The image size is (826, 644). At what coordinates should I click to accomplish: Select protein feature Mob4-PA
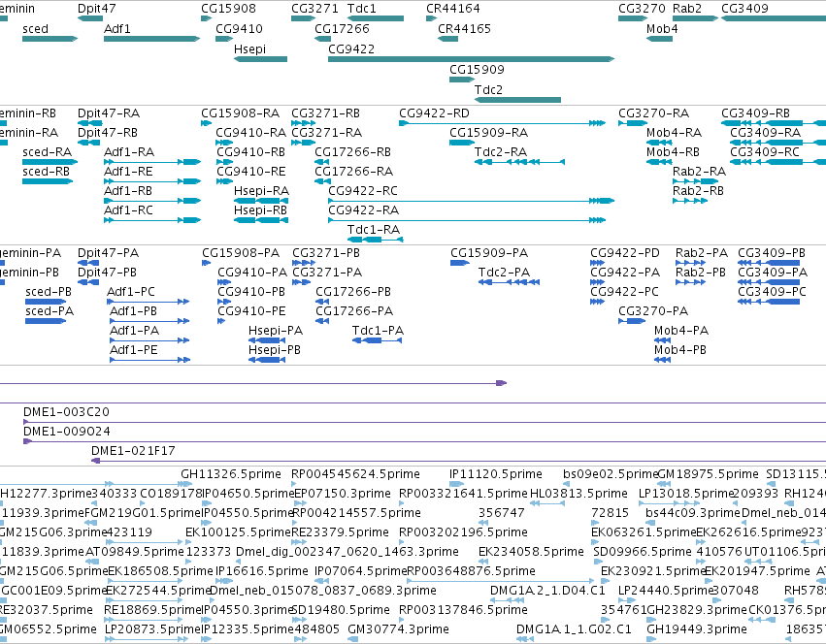(x=662, y=340)
